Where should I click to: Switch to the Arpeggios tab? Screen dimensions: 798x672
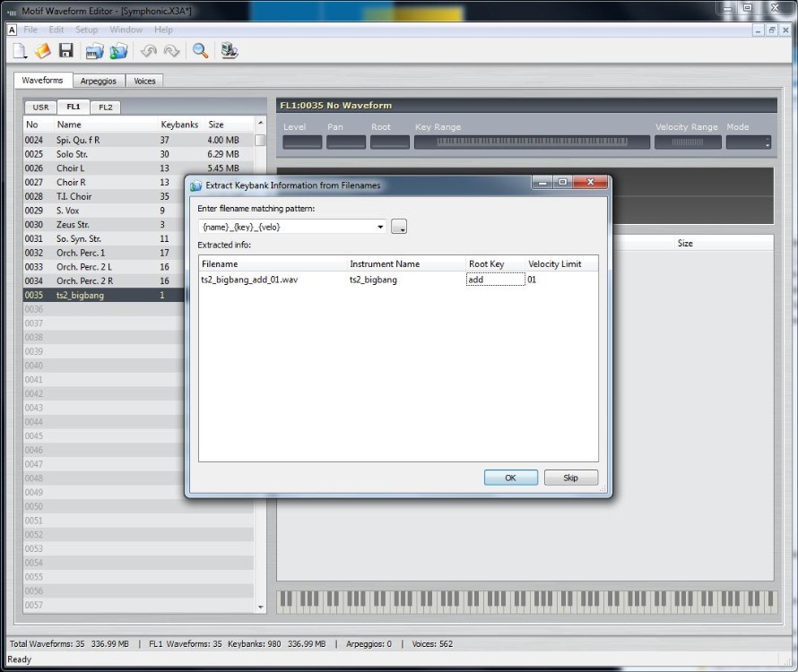pyautogui.click(x=99, y=81)
